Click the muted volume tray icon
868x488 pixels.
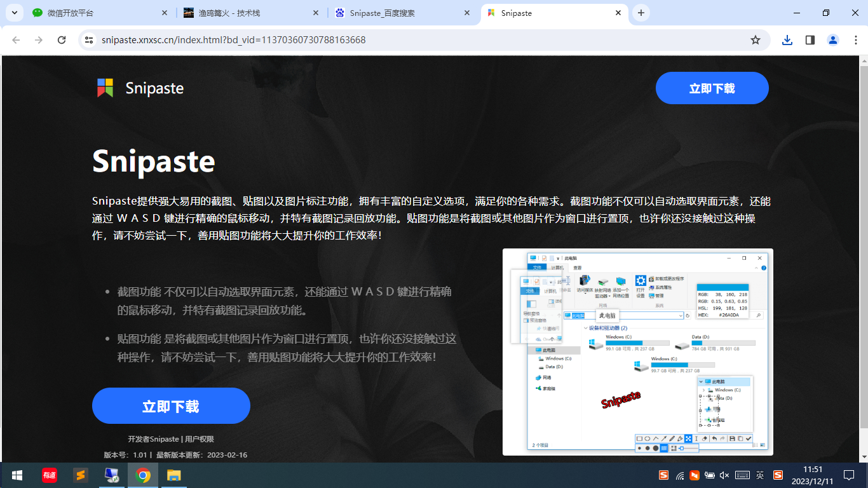point(725,475)
